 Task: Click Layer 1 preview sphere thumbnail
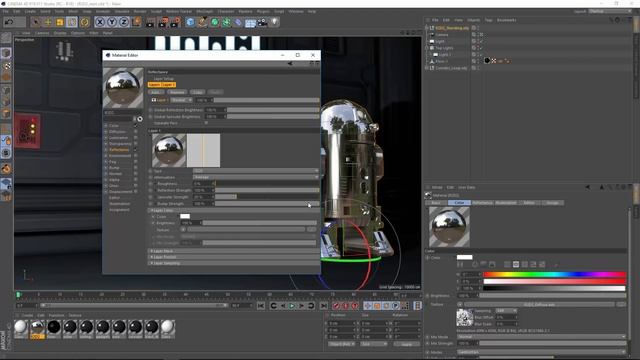pos(169,150)
